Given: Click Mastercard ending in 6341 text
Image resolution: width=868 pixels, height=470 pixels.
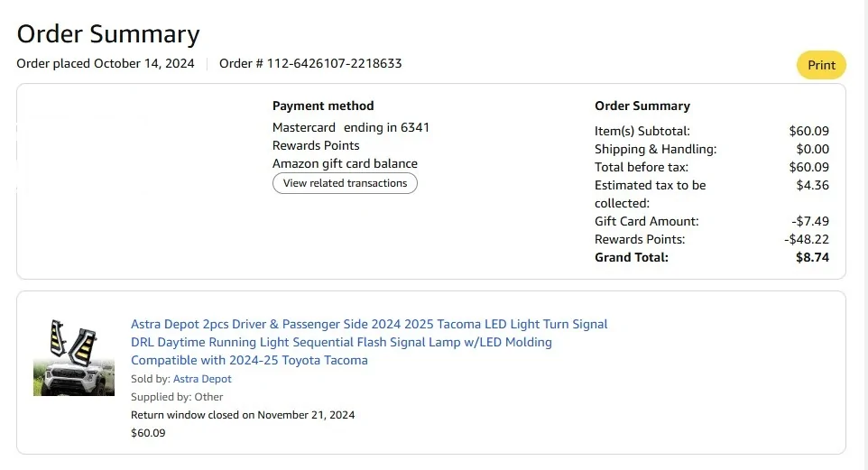Looking at the screenshot, I should (351, 127).
